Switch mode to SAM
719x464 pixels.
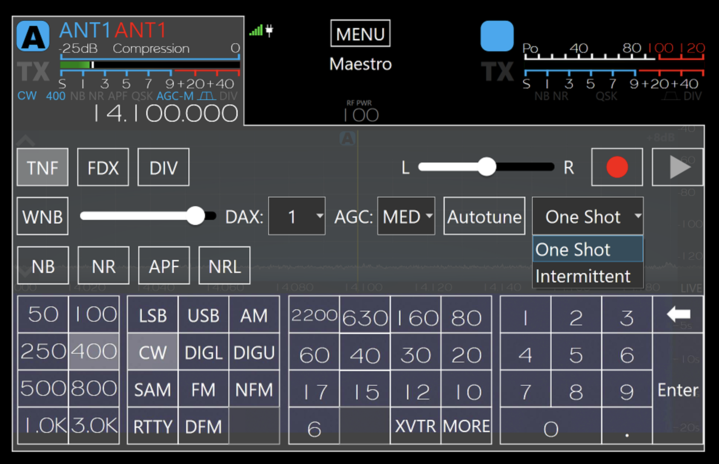pos(153,389)
